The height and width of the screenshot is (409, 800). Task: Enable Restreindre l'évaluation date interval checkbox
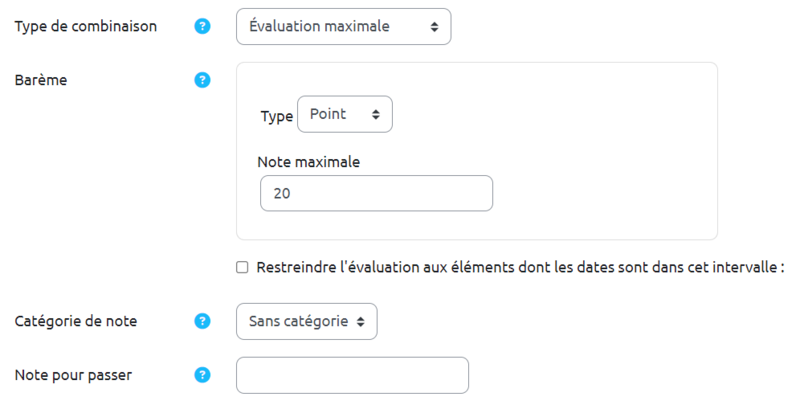pos(242,267)
